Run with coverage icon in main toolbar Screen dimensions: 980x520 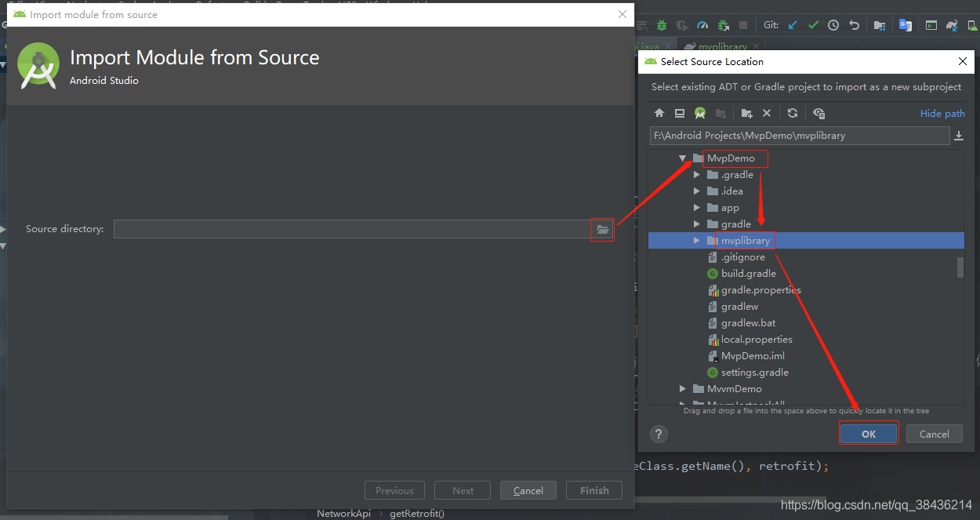(682, 25)
